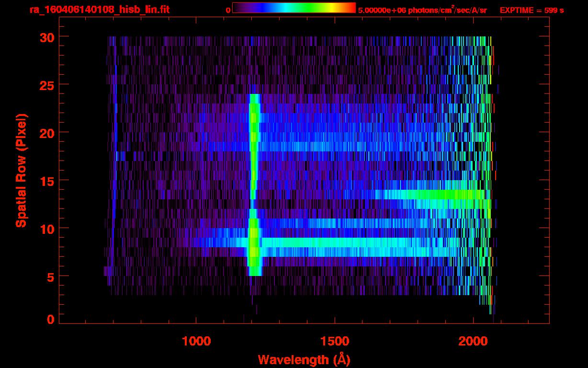Click the Spatial Row (Pixel) axis label

[21, 170]
